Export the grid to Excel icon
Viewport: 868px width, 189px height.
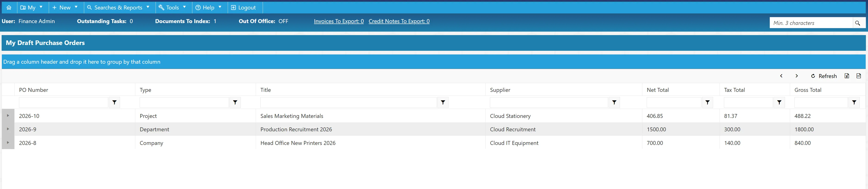[847, 76]
